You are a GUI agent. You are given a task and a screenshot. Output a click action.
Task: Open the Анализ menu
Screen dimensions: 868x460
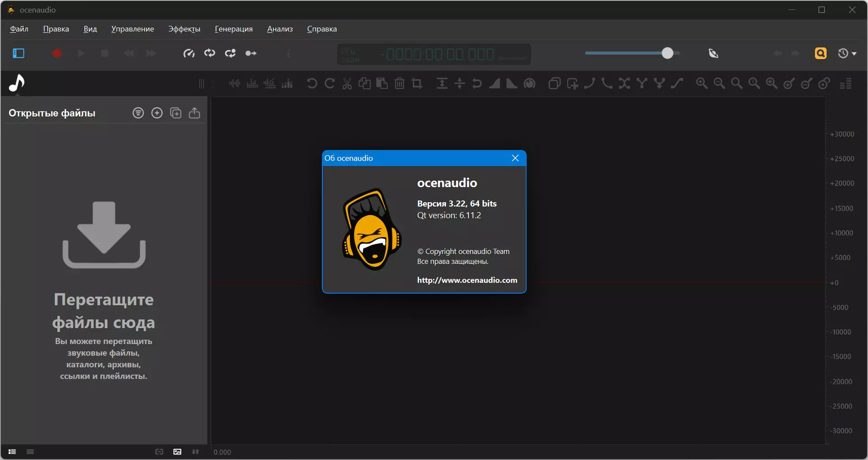click(x=280, y=29)
